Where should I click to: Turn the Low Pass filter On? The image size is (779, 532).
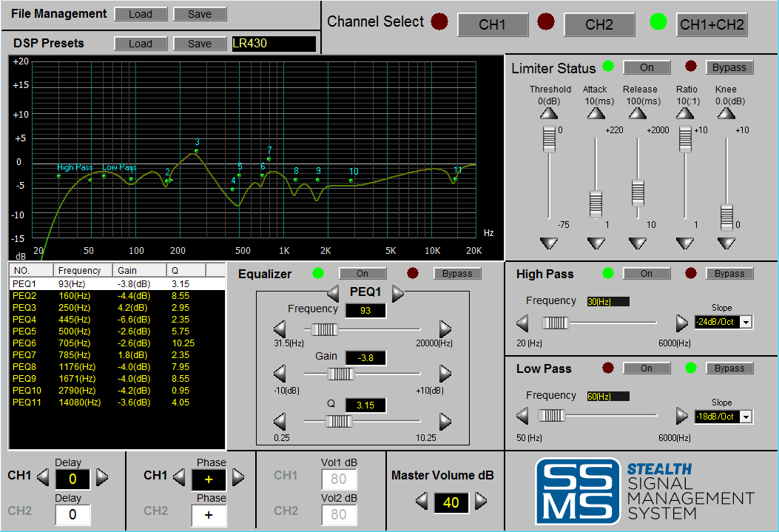[x=646, y=368]
